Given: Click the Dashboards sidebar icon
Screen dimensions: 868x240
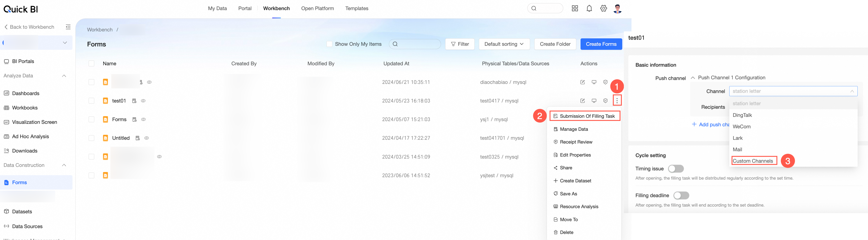Looking at the screenshot, I should [x=7, y=93].
